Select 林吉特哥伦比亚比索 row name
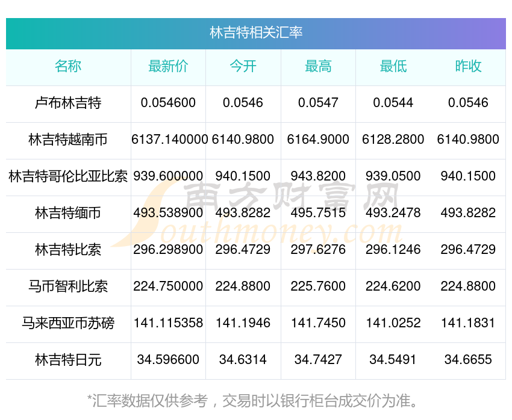The width and height of the screenshot is (512, 420). point(68,176)
